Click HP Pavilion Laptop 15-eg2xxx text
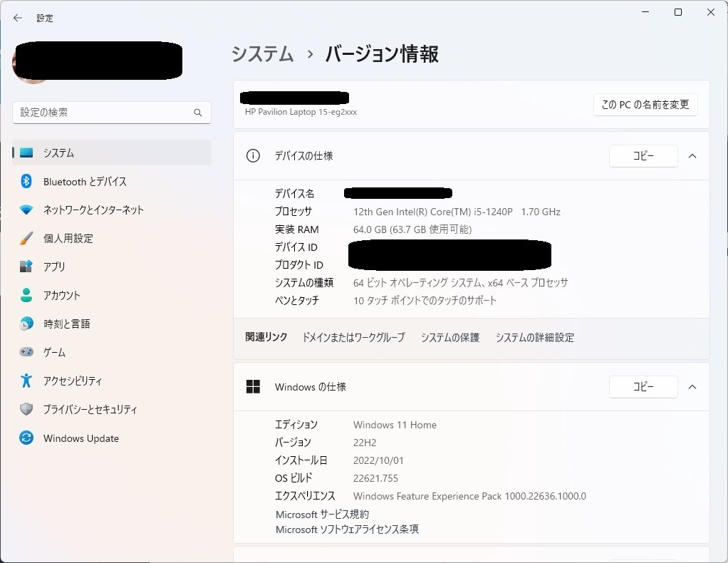The height and width of the screenshot is (563, 728). (x=301, y=112)
